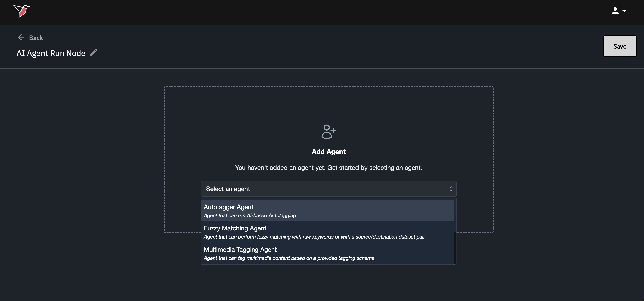Go back using the Back link

[x=36, y=38]
